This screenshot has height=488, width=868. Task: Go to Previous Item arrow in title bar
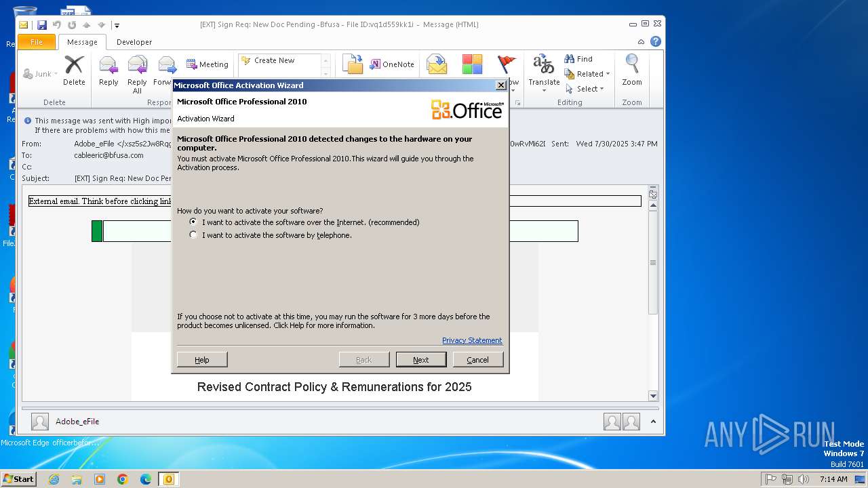pos(86,25)
